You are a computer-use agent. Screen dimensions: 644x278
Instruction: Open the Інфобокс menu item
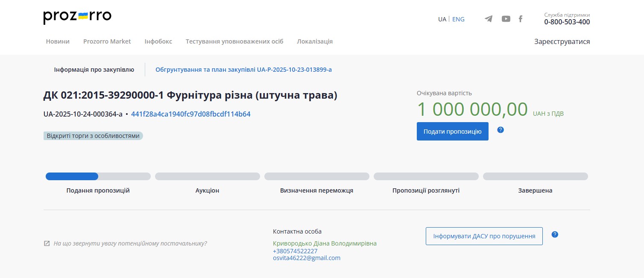(158, 41)
